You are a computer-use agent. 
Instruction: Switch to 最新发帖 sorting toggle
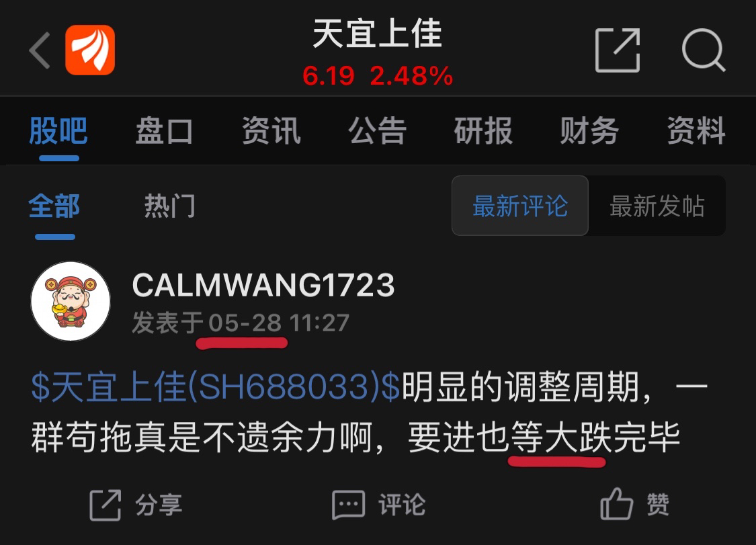(x=657, y=206)
